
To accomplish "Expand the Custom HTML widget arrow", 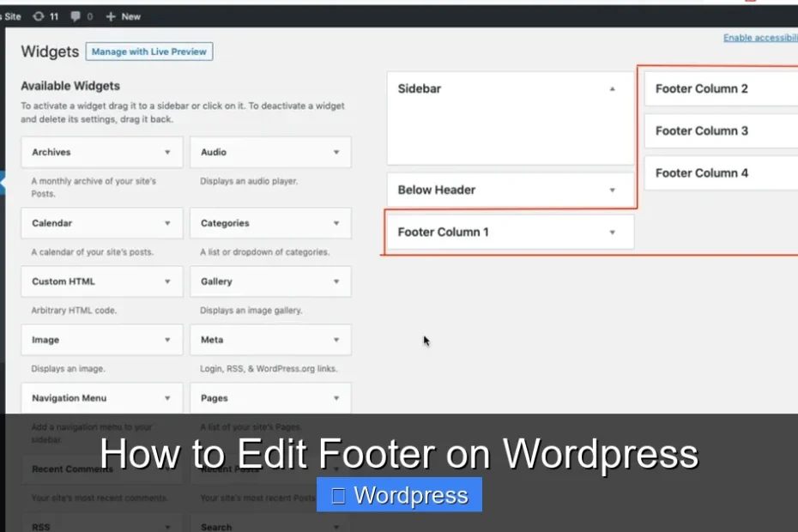I will (167, 281).
